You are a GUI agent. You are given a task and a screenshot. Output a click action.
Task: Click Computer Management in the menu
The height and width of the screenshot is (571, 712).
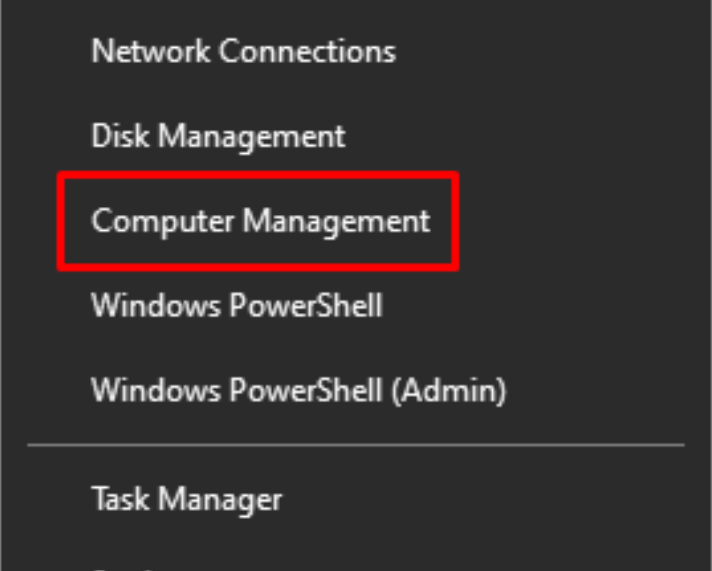click(x=260, y=220)
